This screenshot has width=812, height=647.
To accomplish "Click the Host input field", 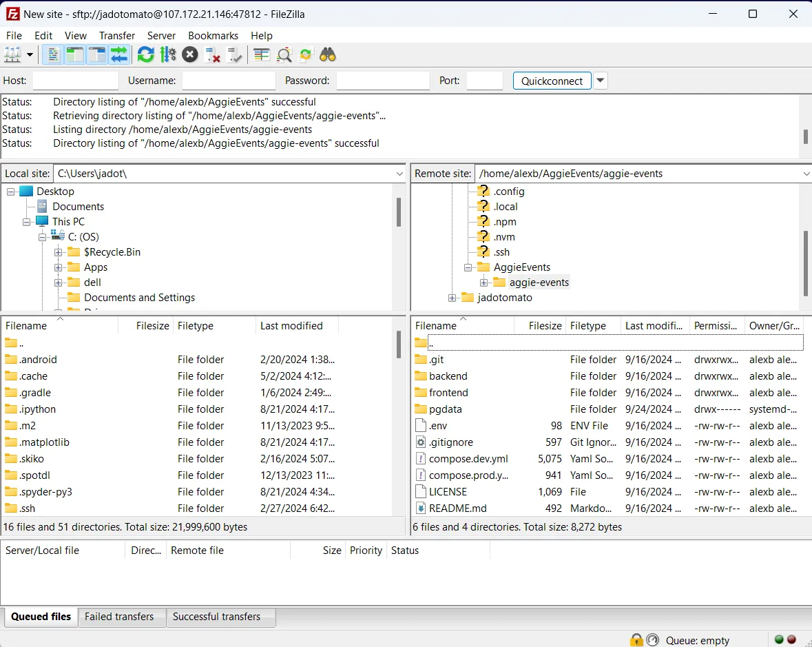I will click(76, 81).
